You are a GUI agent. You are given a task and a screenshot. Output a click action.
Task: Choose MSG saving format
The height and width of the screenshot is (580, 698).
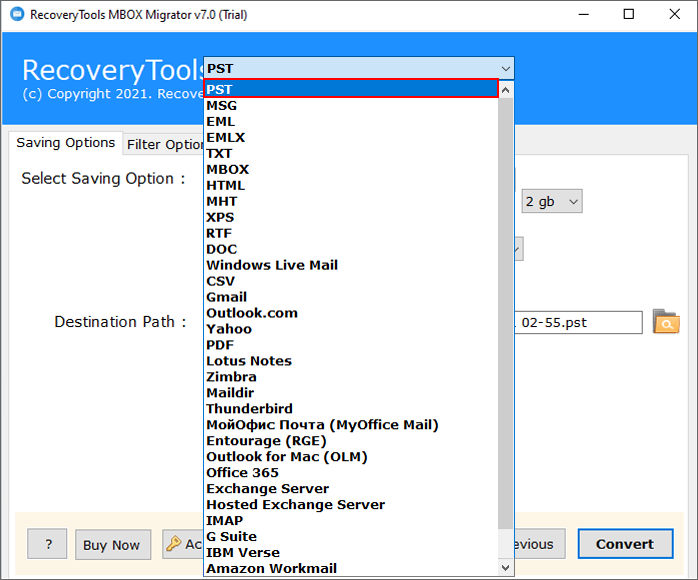click(351, 105)
